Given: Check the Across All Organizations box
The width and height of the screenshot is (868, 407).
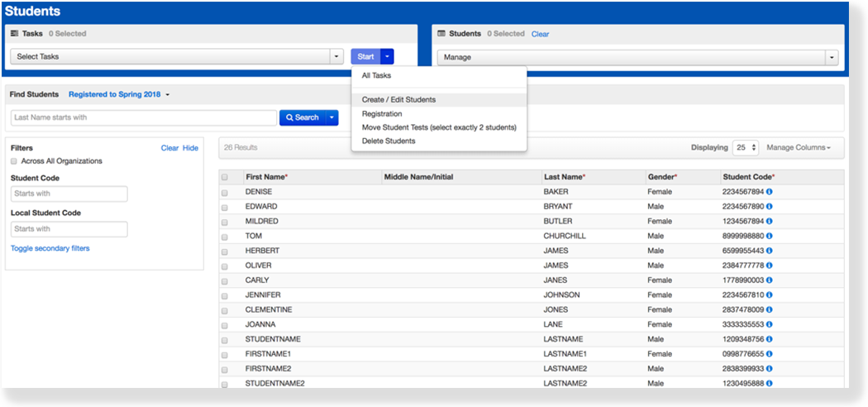Looking at the screenshot, I should [14, 161].
